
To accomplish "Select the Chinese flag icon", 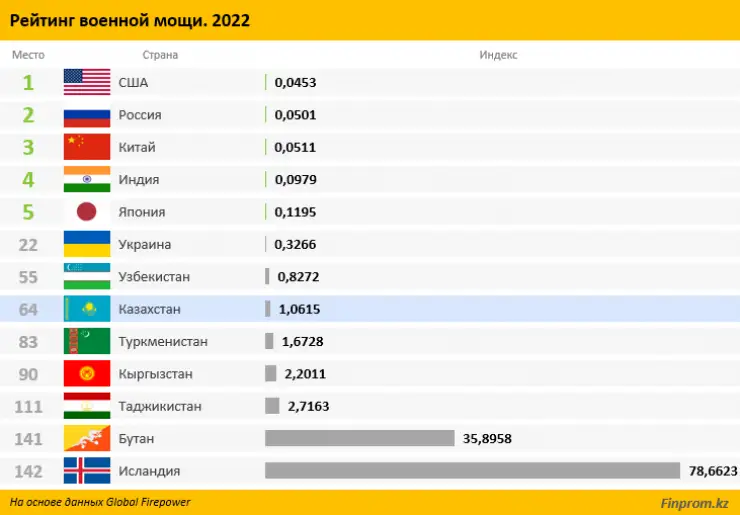I will pos(87,147).
